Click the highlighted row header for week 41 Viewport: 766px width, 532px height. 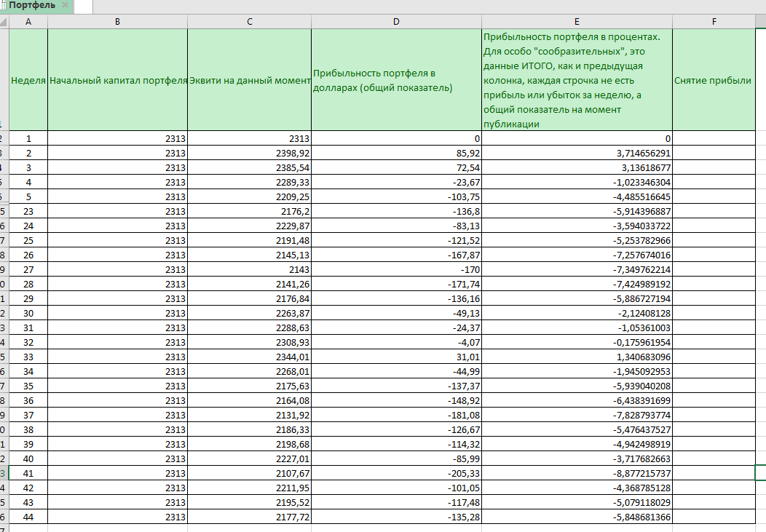point(4,473)
